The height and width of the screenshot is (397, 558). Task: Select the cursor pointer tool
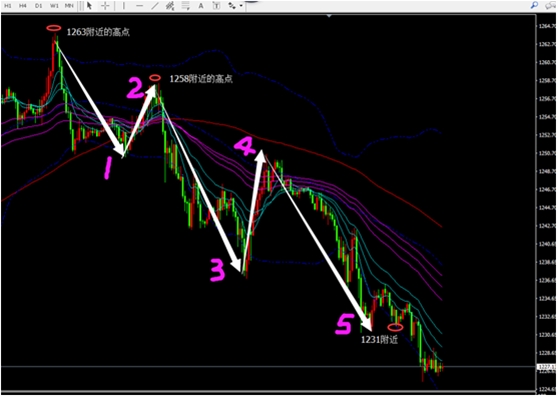[x=89, y=6]
